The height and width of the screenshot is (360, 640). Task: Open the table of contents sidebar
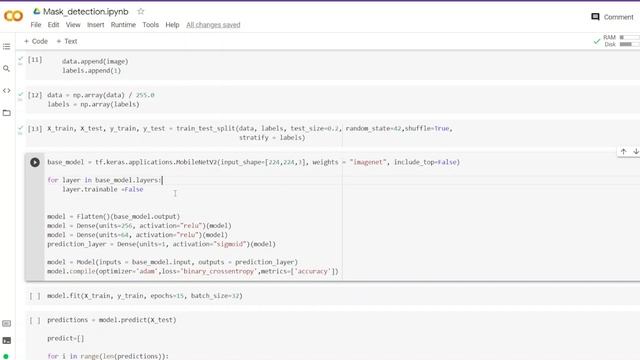click(x=7, y=47)
